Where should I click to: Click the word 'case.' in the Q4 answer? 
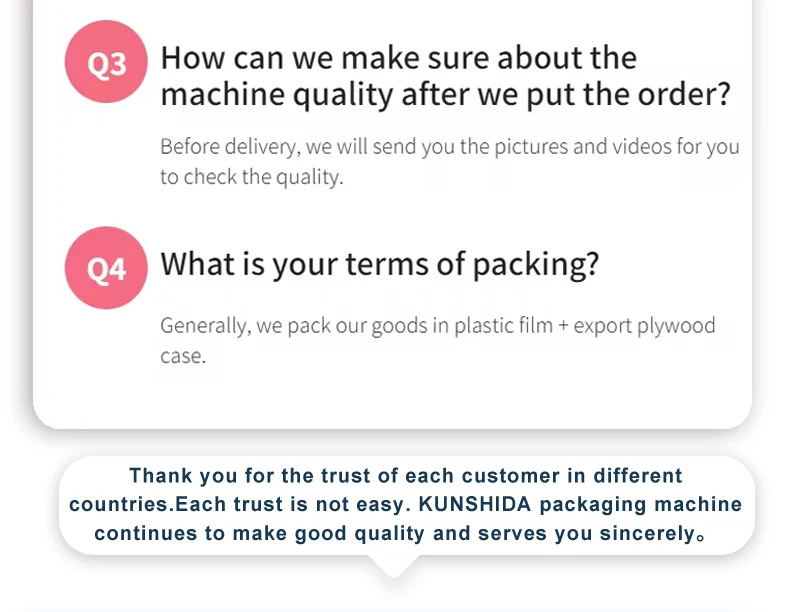pos(182,356)
